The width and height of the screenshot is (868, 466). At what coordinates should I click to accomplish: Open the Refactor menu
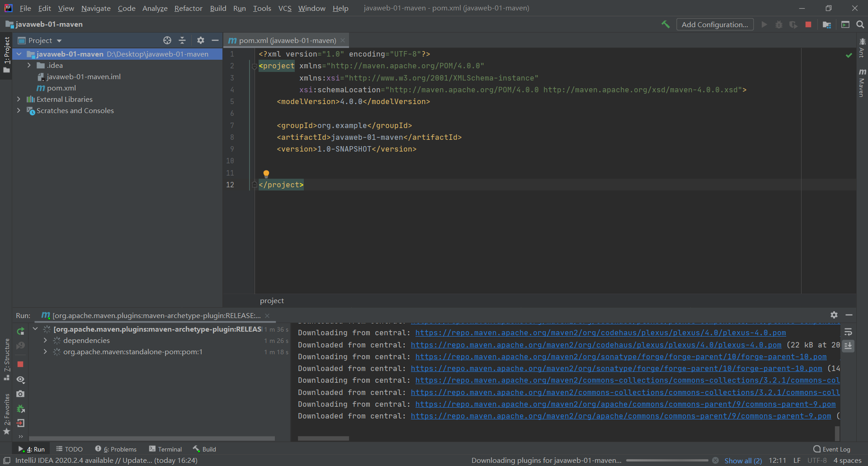(x=189, y=8)
